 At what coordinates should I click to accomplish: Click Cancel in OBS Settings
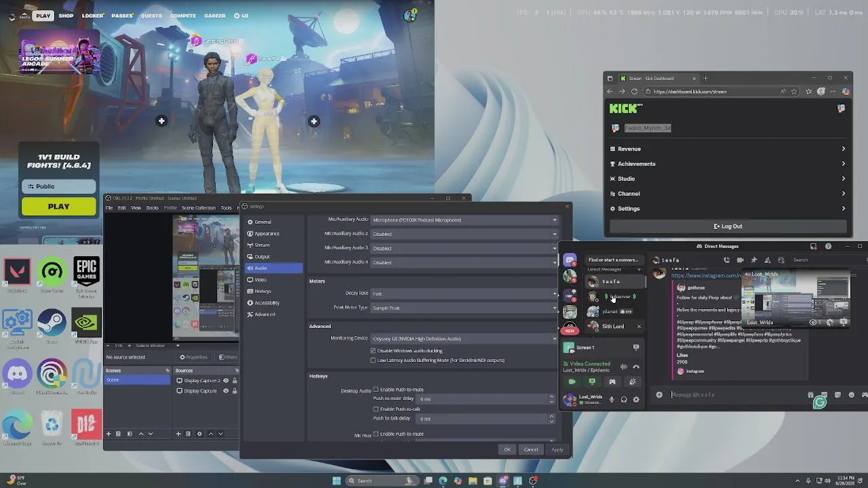click(531, 449)
